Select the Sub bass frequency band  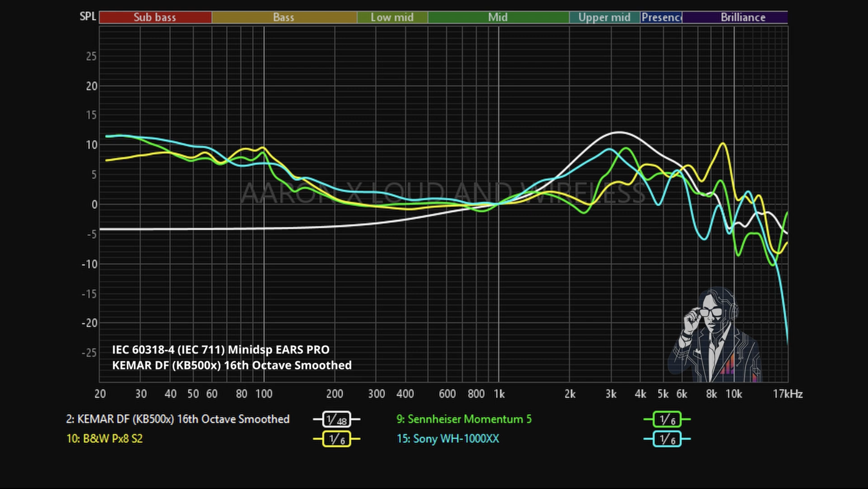click(155, 17)
